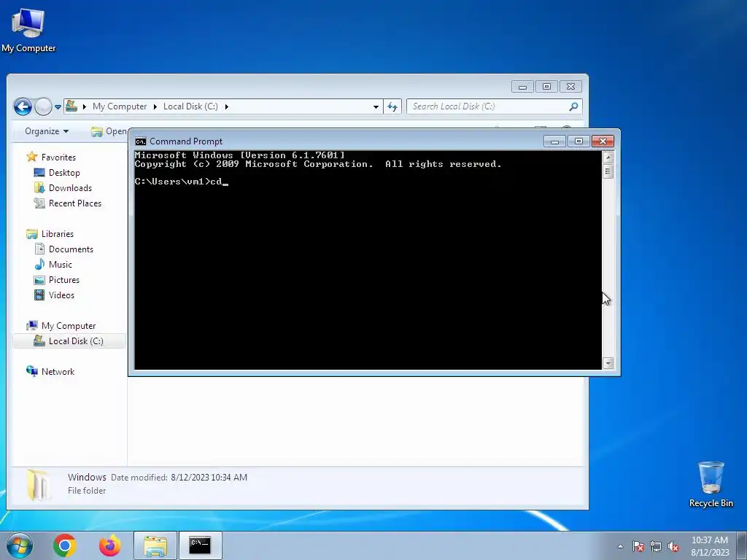Screen dimensions: 747x560
Task: Open Desktop under Favorites
Action: [64, 172]
